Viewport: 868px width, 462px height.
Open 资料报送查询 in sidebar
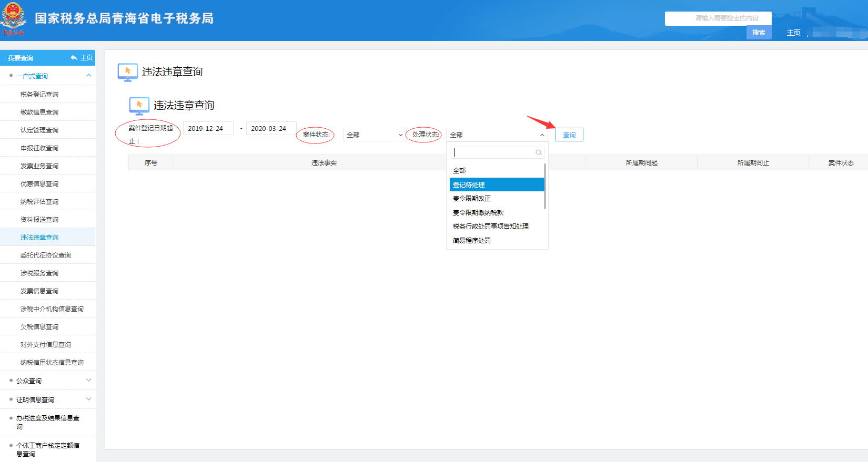pyautogui.click(x=39, y=220)
